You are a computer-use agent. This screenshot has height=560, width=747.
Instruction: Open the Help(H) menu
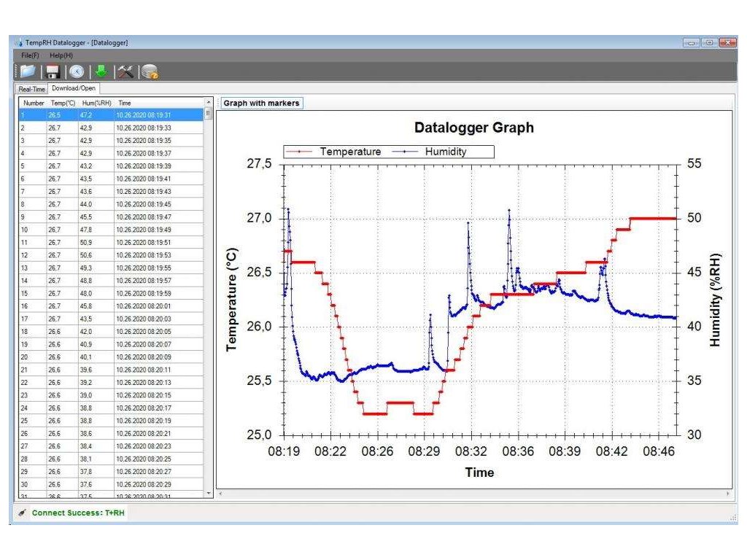[x=61, y=55]
